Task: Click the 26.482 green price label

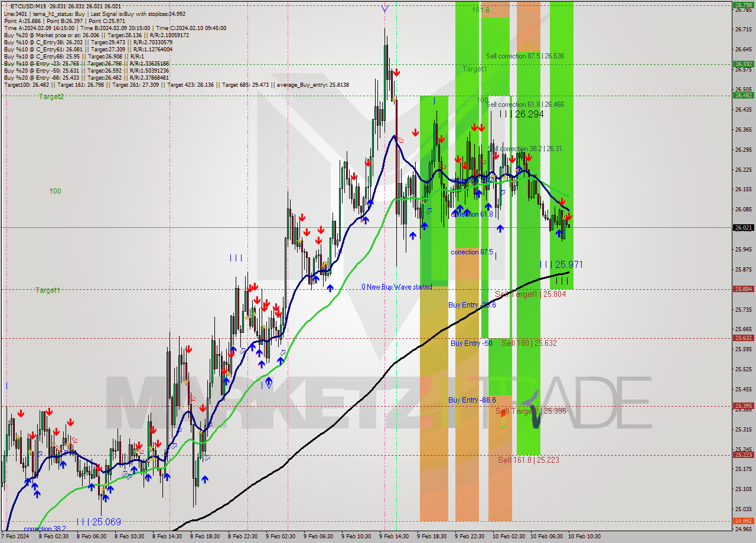Action: [x=742, y=95]
